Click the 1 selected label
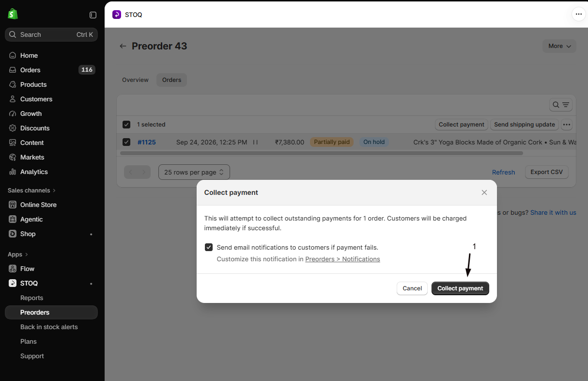The height and width of the screenshot is (381, 588). (x=151, y=125)
